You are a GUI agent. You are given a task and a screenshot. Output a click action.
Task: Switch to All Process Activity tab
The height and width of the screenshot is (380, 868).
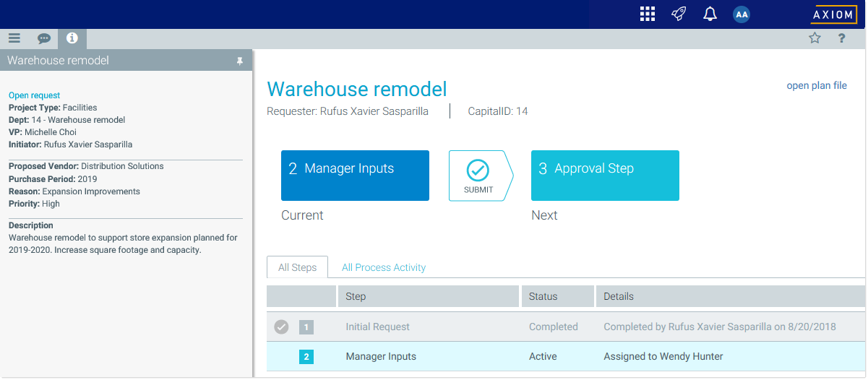(x=383, y=267)
